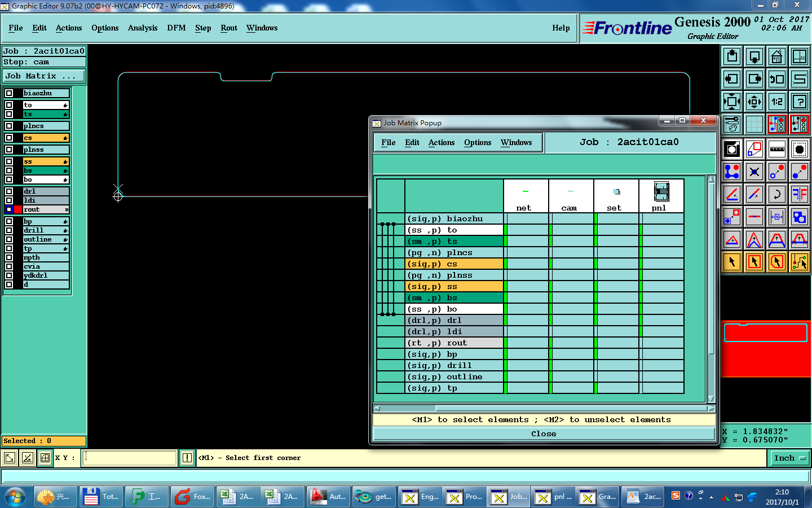Click the pan right view icon
The height and width of the screenshot is (508, 812).
(x=754, y=79)
